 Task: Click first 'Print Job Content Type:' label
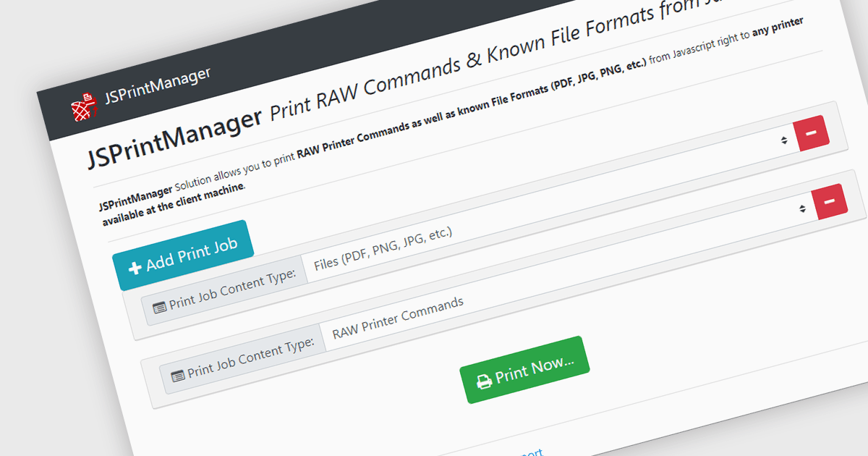[232, 290]
